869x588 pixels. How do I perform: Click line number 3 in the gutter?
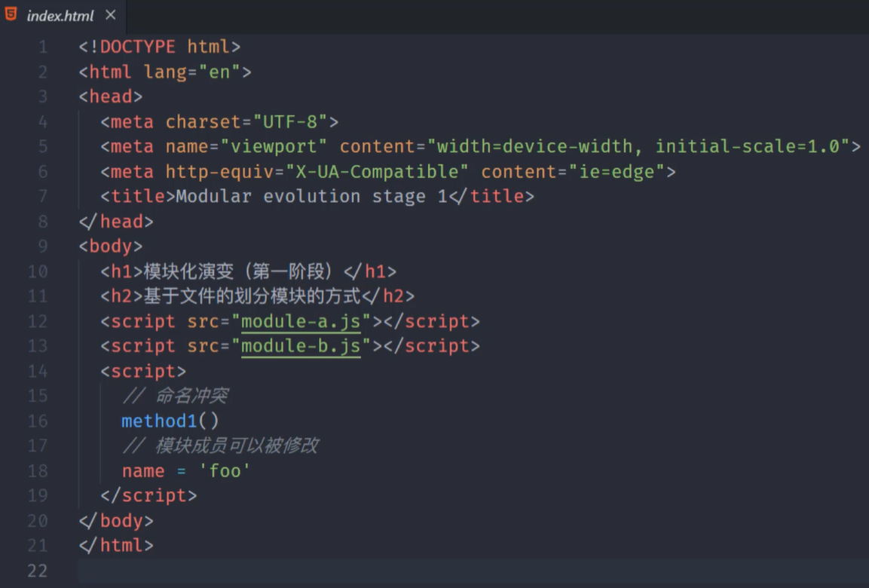42,96
